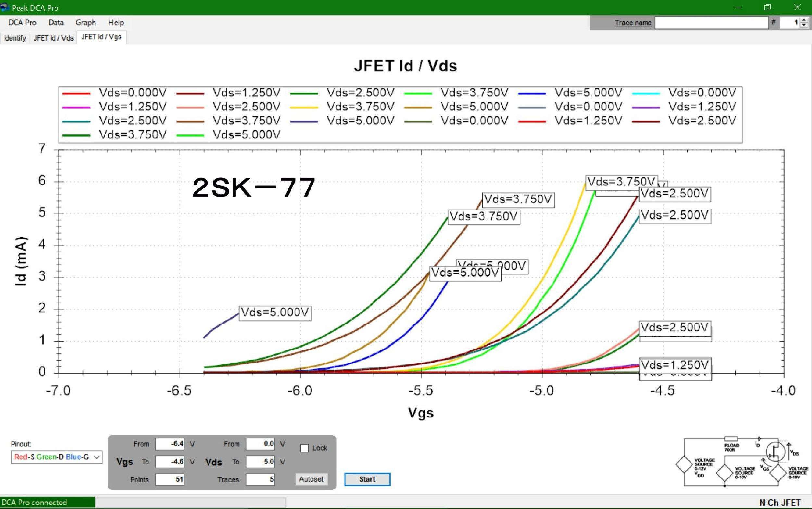Expand the Pinout dropdown
812x509 pixels.
96,457
